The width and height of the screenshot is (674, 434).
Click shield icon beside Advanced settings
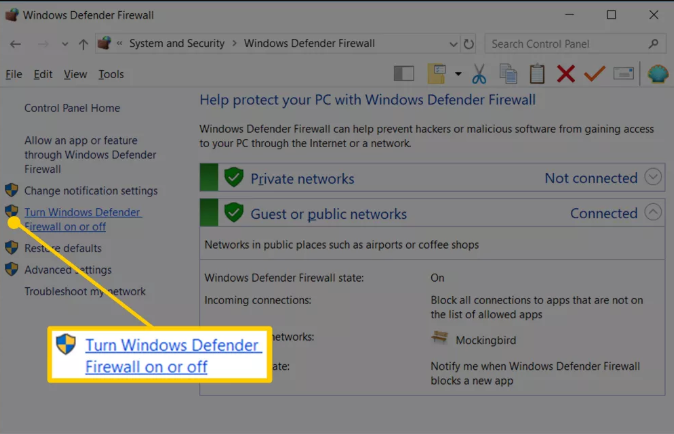coord(12,269)
